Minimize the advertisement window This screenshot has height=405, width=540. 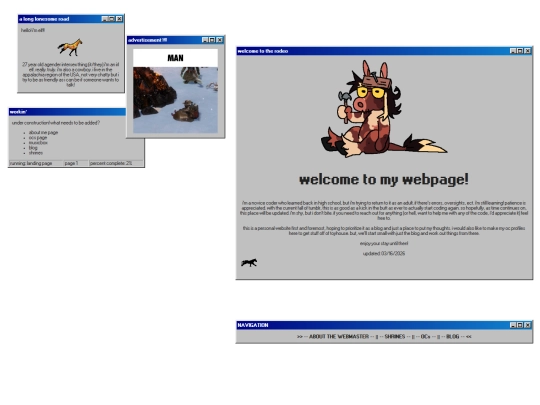(205, 40)
